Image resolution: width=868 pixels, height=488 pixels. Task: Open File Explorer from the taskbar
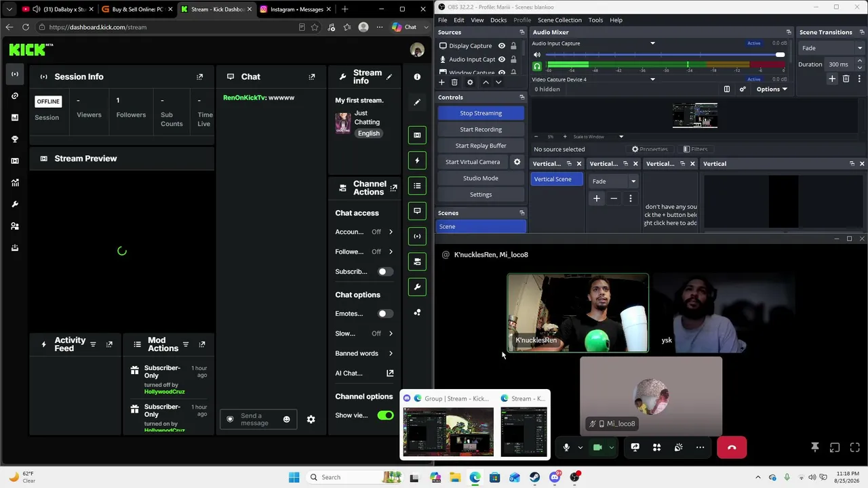point(455,477)
